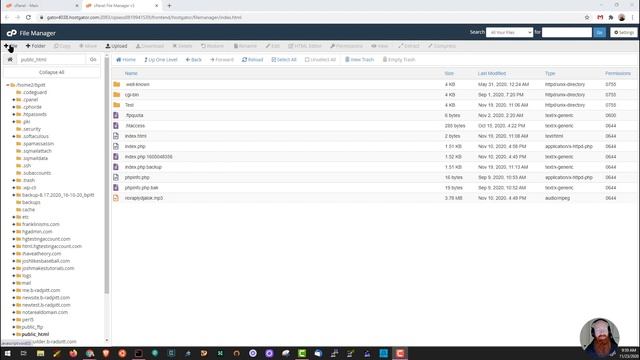Click Go beside the public_html path field

tap(93, 60)
